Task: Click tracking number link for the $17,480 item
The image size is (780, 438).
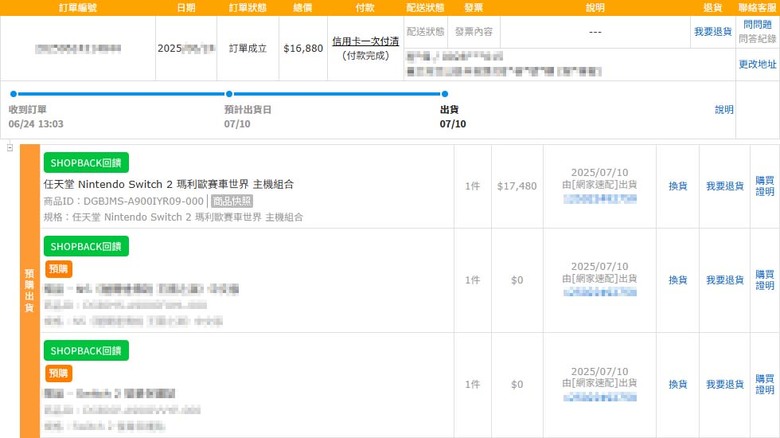Action: 599,199
